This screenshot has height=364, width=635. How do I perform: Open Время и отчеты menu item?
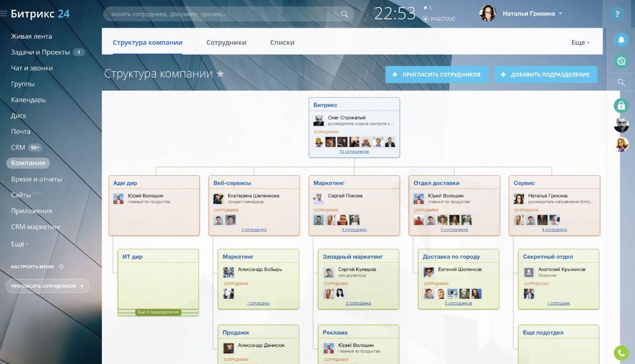tap(36, 179)
